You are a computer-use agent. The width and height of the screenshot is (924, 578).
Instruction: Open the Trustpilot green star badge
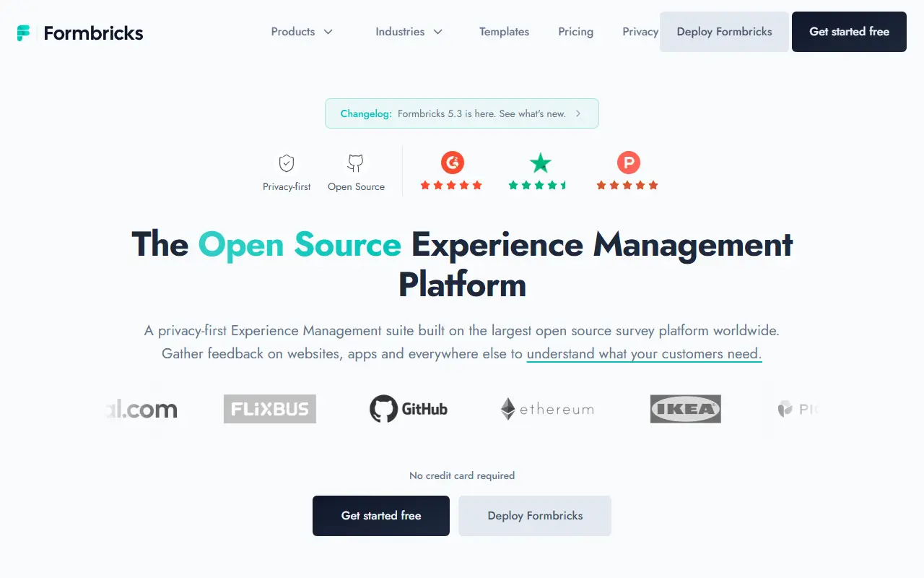click(x=540, y=163)
